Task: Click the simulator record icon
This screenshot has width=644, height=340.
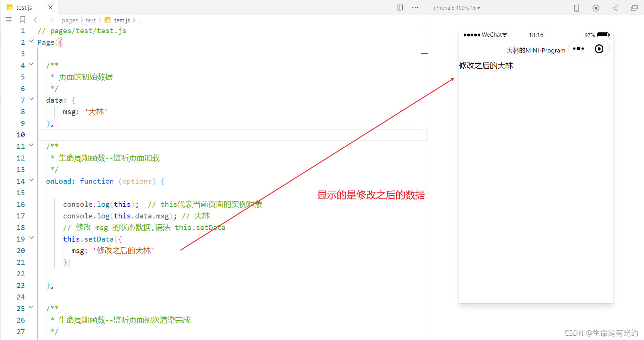Action: coord(596,8)
